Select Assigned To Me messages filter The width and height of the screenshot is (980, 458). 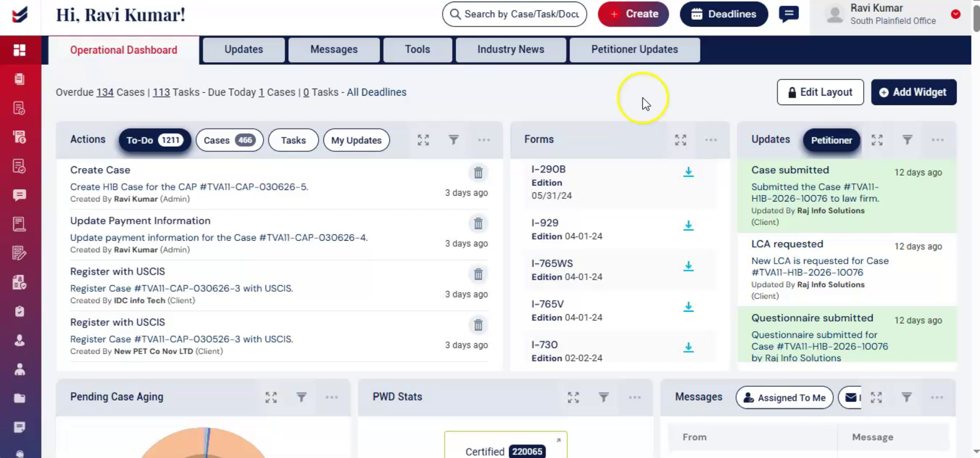point(784,398)
